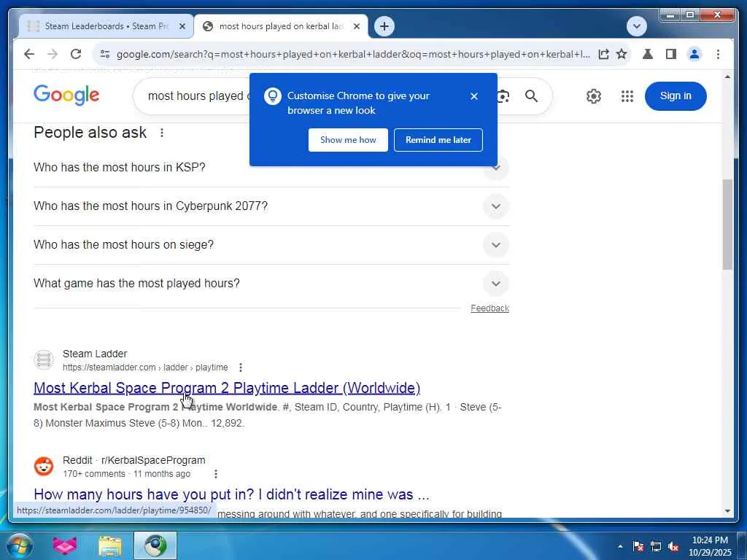The height and width of the screenshot is (560, 747).
Task: Reload the current Google search page
Action: (x=76, y=54)
